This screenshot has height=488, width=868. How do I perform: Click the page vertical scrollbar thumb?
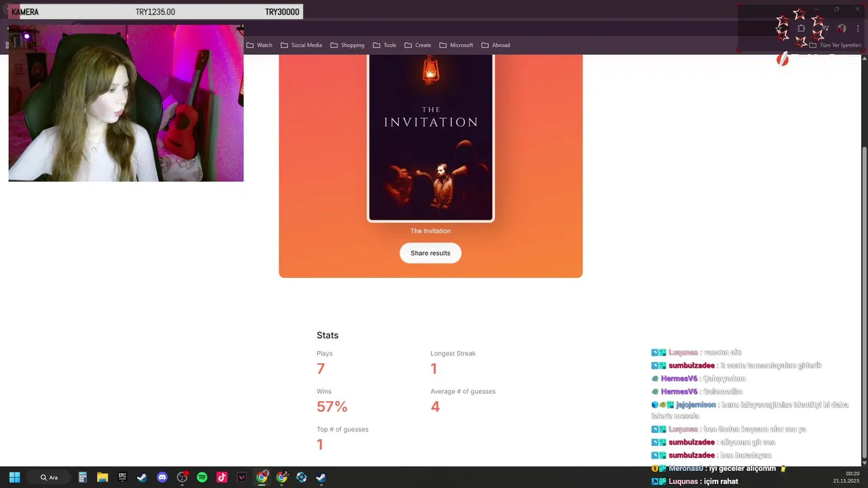coord(863,302)
